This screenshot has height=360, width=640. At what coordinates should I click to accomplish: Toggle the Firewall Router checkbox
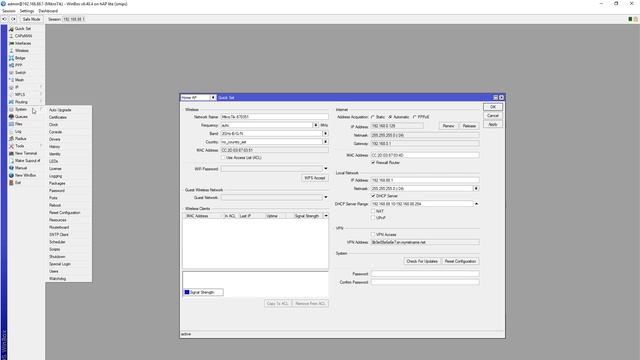[x=373, y=163]
